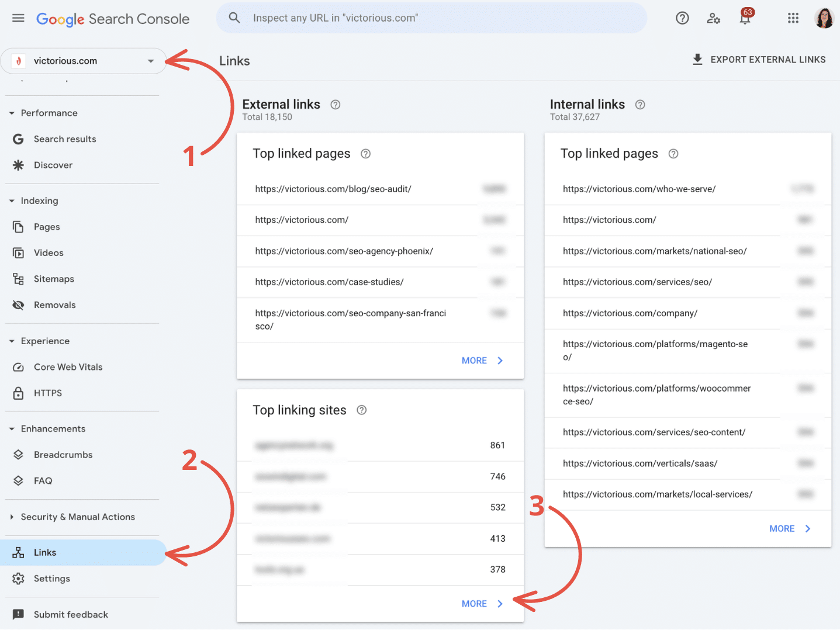Select the verticals/saas URL row
Viewport: 840px width, 630px height.
click(688, 463)
